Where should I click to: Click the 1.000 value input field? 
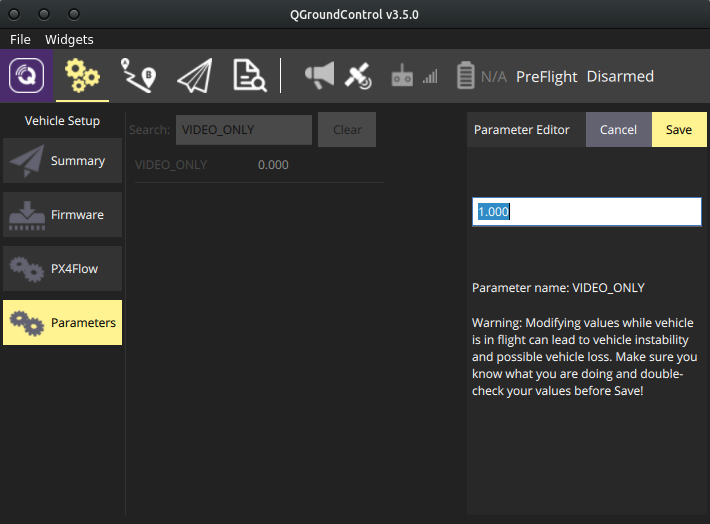587,212
